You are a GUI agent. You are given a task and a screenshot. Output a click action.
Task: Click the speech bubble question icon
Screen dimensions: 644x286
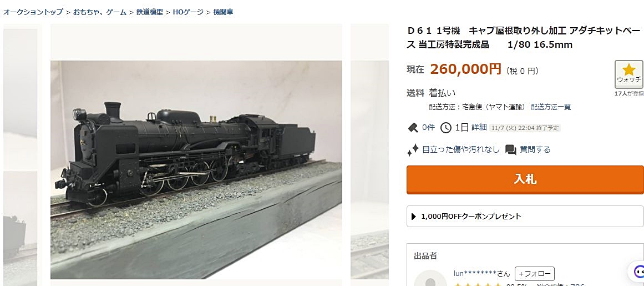pyautogui.click(x=511, y=150)
